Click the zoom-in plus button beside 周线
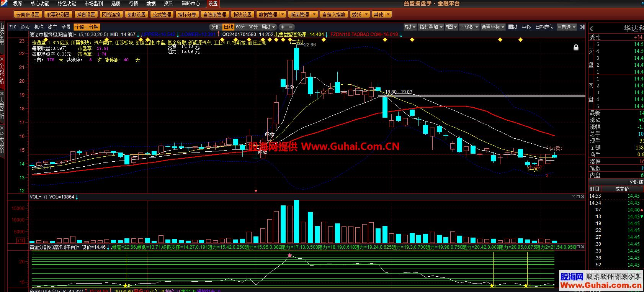The width and height of the screenshot is (644, 292). point(283,27)
